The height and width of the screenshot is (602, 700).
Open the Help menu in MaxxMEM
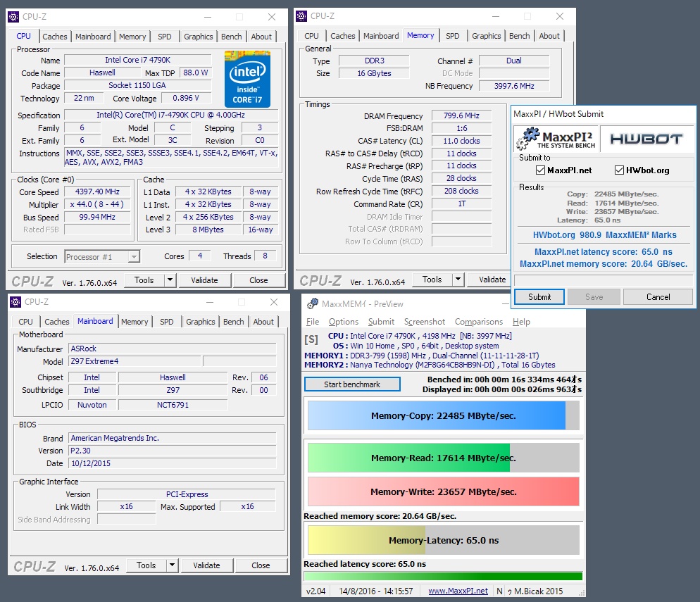pos(521,322)
